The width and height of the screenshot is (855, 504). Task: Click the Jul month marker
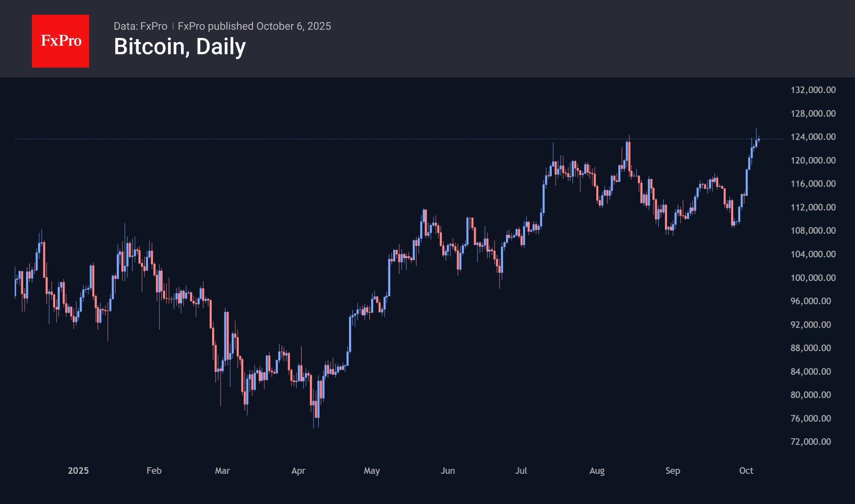tap(521, 471)
